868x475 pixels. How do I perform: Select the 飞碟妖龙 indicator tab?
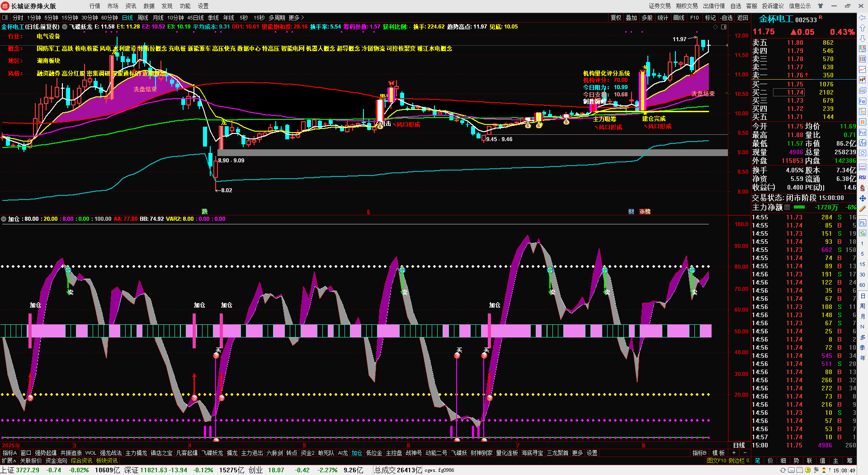(x=212, y=453)
